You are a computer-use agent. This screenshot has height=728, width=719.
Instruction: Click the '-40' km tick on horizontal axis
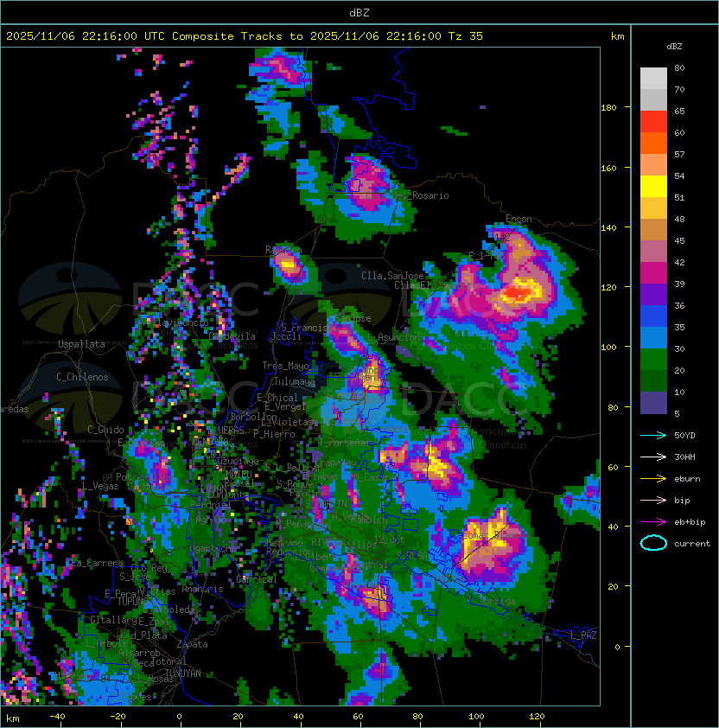57,717
